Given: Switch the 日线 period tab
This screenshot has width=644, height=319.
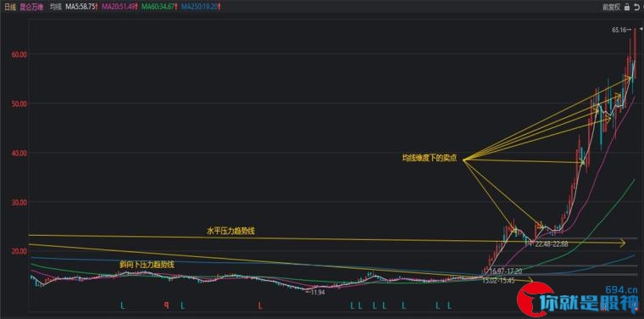Looking at the screenshot, I should pos(9,7).
